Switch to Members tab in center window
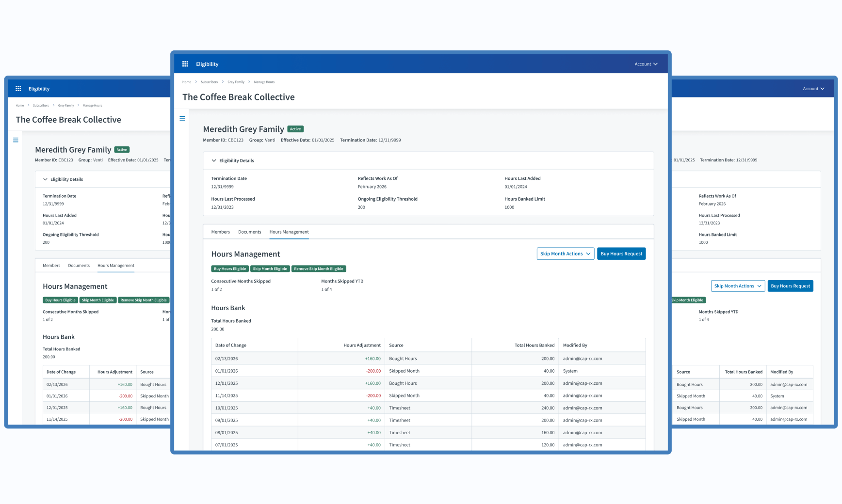Viewport: 842px width, 504px height. pos(220,232)
